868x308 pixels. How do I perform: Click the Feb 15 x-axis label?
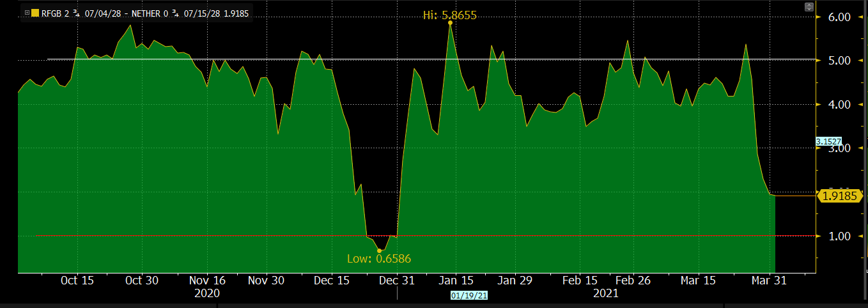pyautogui.click(x=580, y=280)
